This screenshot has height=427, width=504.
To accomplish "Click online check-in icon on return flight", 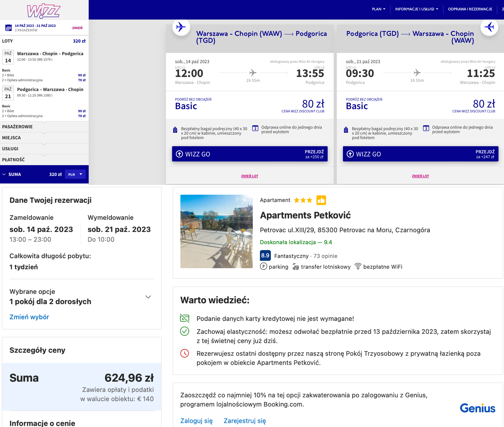I will click(x=426, y=128).
